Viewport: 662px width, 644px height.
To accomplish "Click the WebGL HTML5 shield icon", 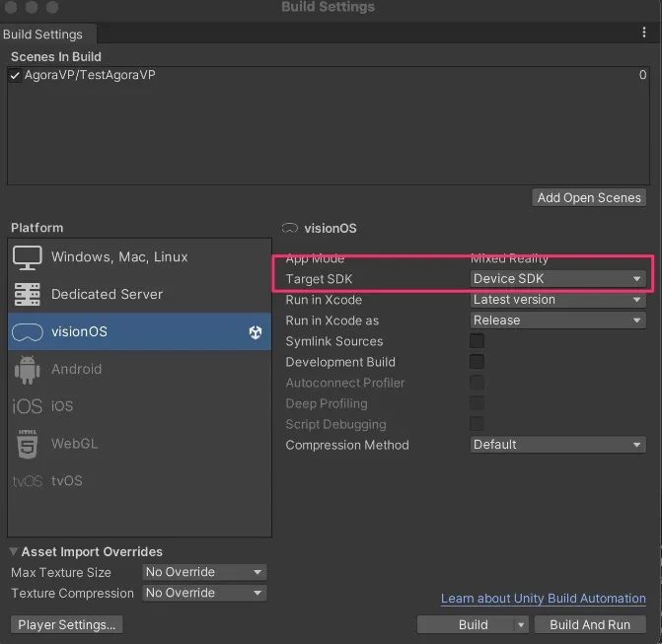I will tap(28, 444).
